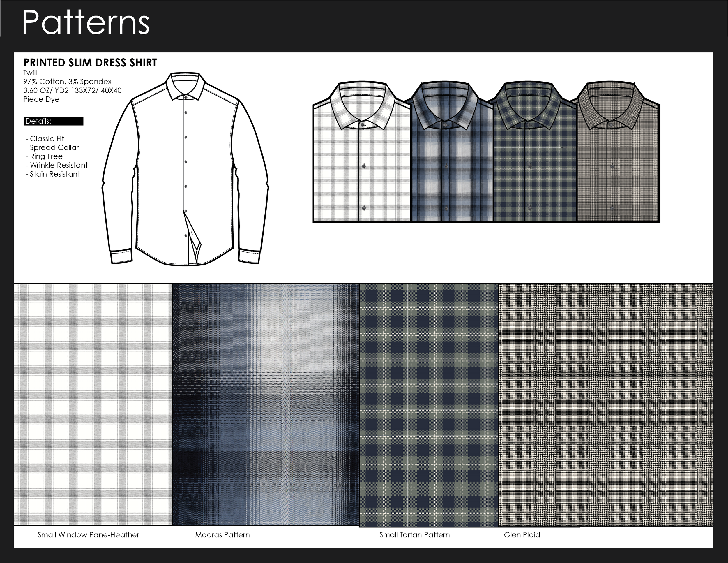Click the Madras Pattern caption

(x=222, y=535)
